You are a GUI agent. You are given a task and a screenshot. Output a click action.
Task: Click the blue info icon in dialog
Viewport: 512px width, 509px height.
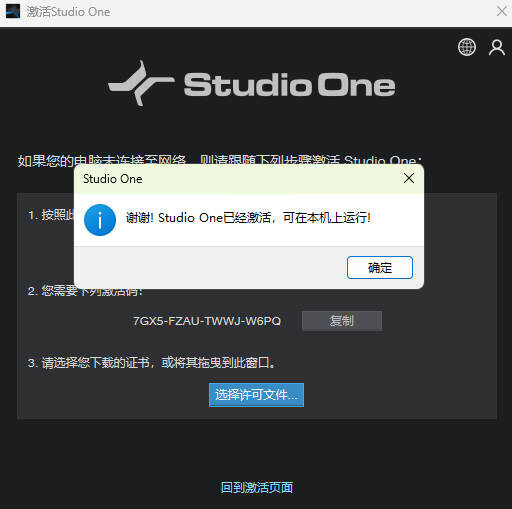[100, 220]
